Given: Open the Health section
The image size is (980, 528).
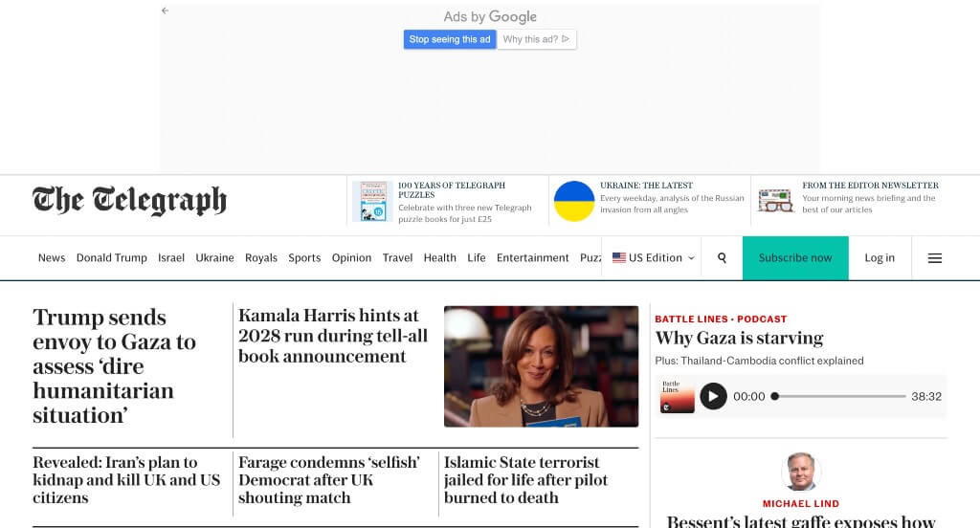Looking at the screenshot, I should point(440,257).
